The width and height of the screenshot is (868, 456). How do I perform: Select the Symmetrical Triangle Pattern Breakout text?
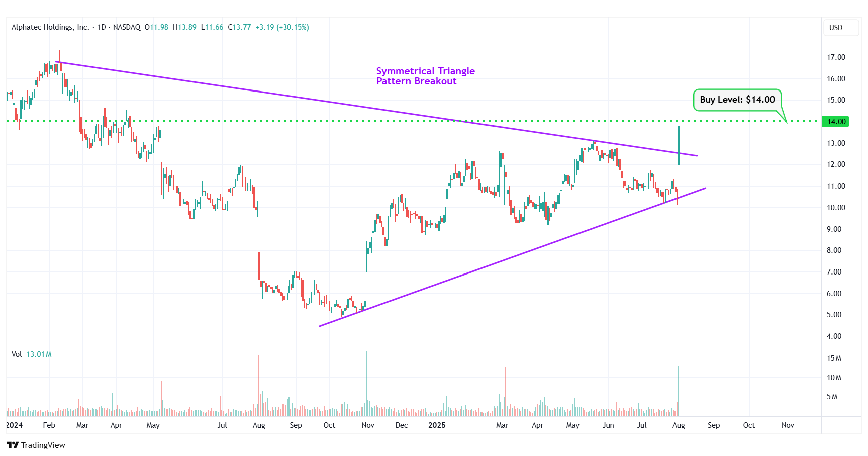[x=425, y=76]
